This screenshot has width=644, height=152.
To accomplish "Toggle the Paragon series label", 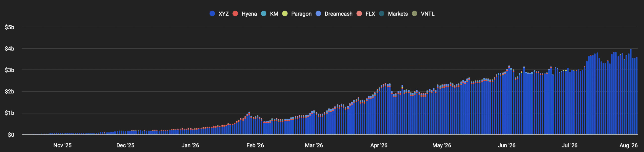I will pos(301,14).
